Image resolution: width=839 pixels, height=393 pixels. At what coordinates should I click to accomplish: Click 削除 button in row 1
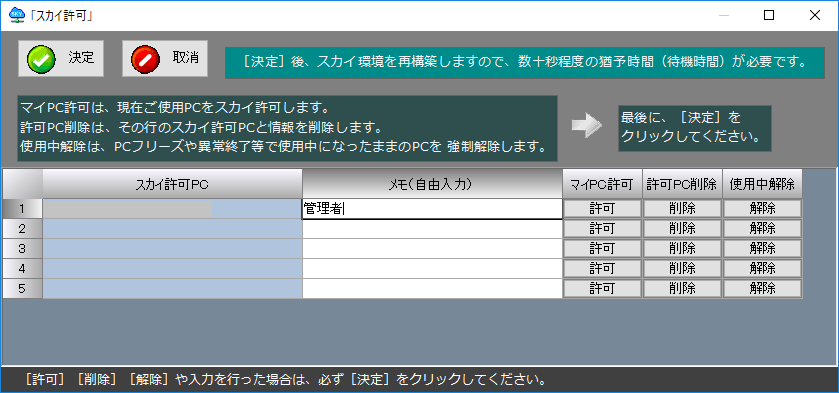tap(682, 208)
